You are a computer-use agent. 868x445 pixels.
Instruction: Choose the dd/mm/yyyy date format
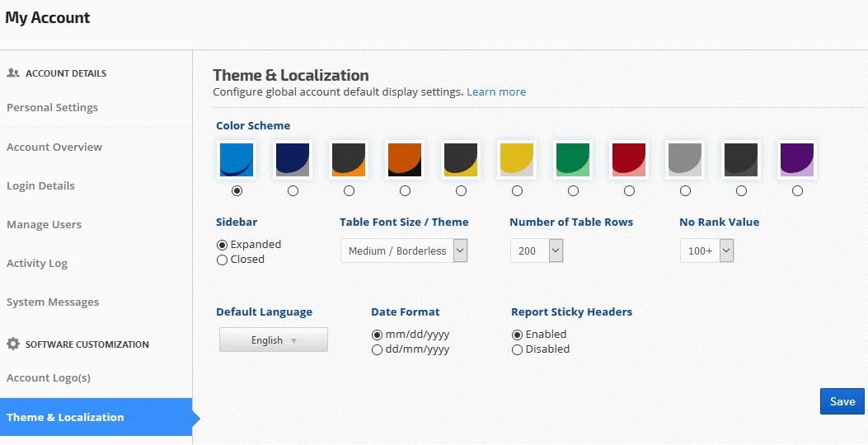point(377,349)
